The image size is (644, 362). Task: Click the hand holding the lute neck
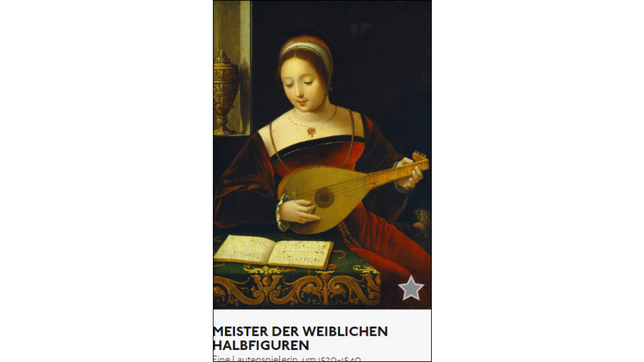(x=408, y=175)
